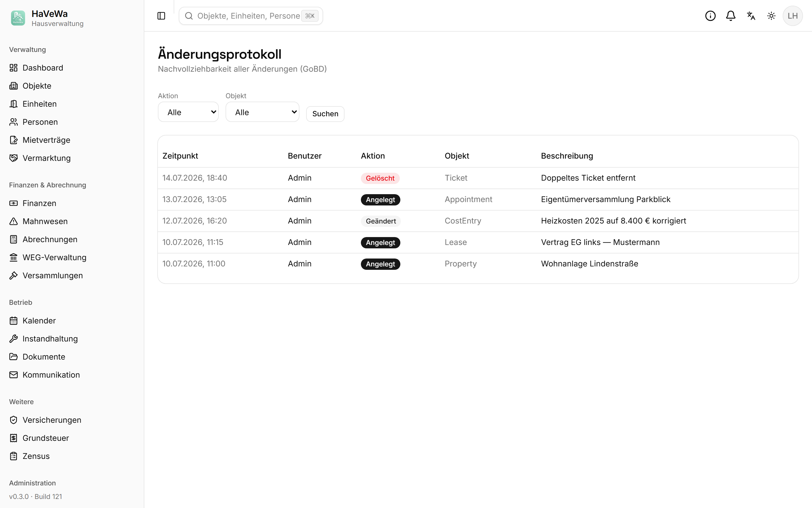Click the Dashboard grid icon
The width and height of the screenshot is (812, 508).
[x=14, y=68]
